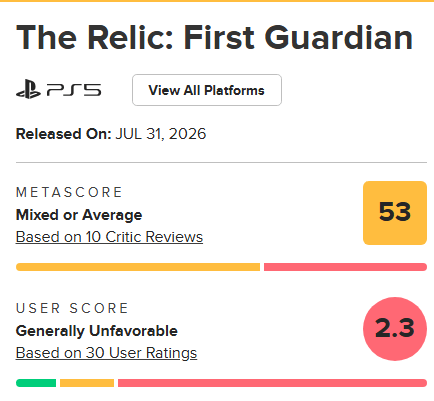Select the yellow mixed segment of the Metascore bar
Image resolution: width=434 pixels, height=401 pixels.
point(138,267)
